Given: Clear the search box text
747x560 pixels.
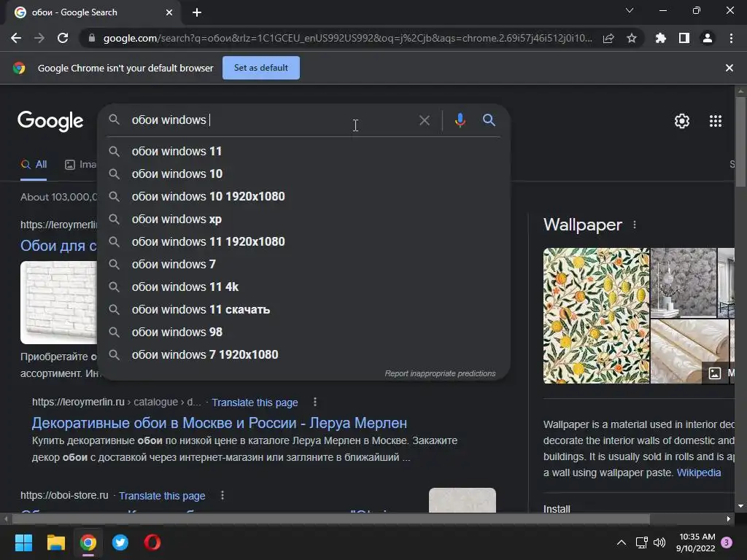Looking at the screenshot, I should click(x=425, y=120).
